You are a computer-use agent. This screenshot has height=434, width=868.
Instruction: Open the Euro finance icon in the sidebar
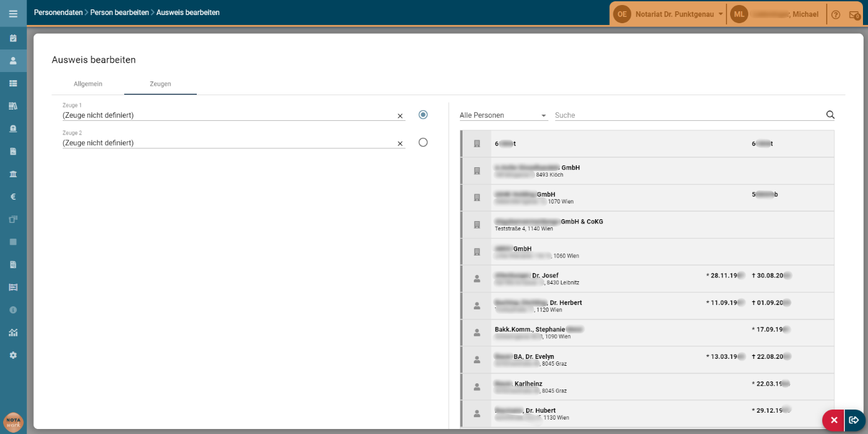[13, 197]
